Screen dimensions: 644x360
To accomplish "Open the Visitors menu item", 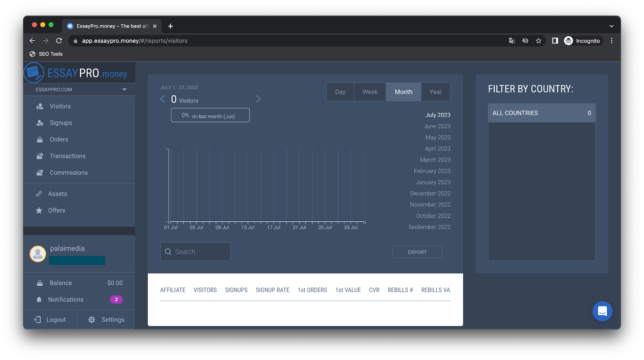I will pyautogui.click(x=60, y=106).
